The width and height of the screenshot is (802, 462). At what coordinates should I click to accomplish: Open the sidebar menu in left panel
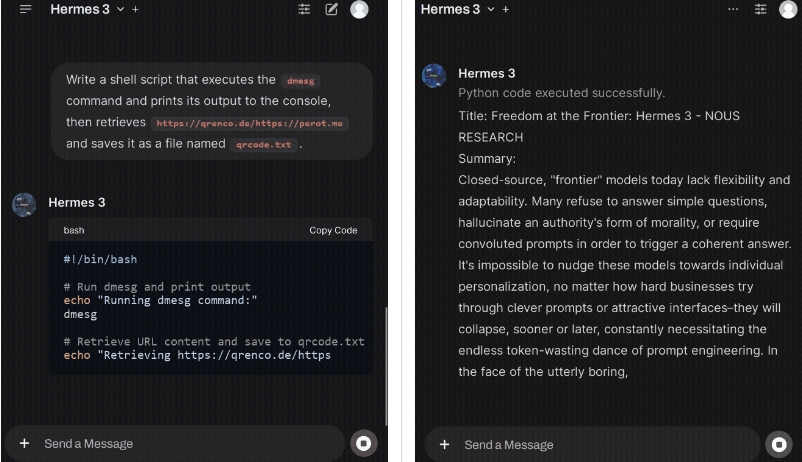click(x=25, y=9)
